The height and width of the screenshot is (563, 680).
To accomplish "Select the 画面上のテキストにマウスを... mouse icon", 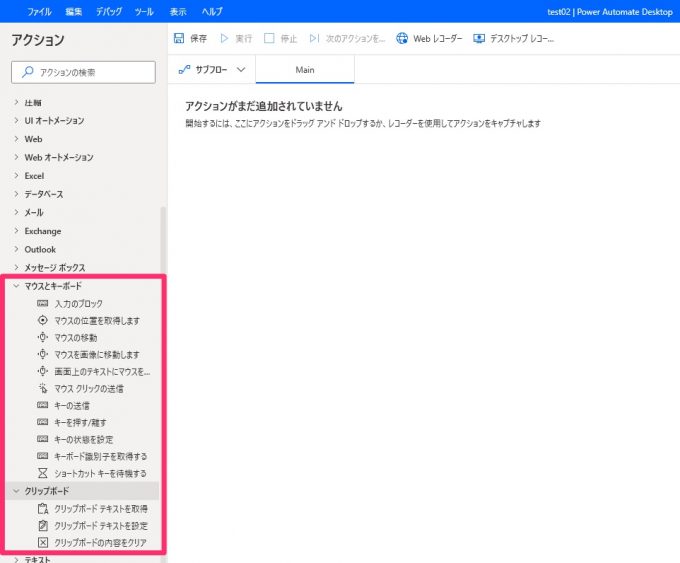I will click(42, 371).
